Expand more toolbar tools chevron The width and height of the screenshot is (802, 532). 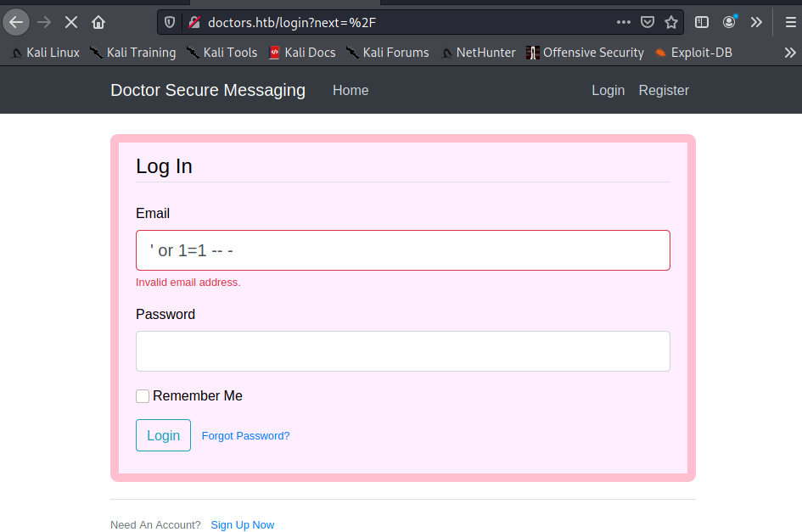pyautogui.click(x=756, y=23)
